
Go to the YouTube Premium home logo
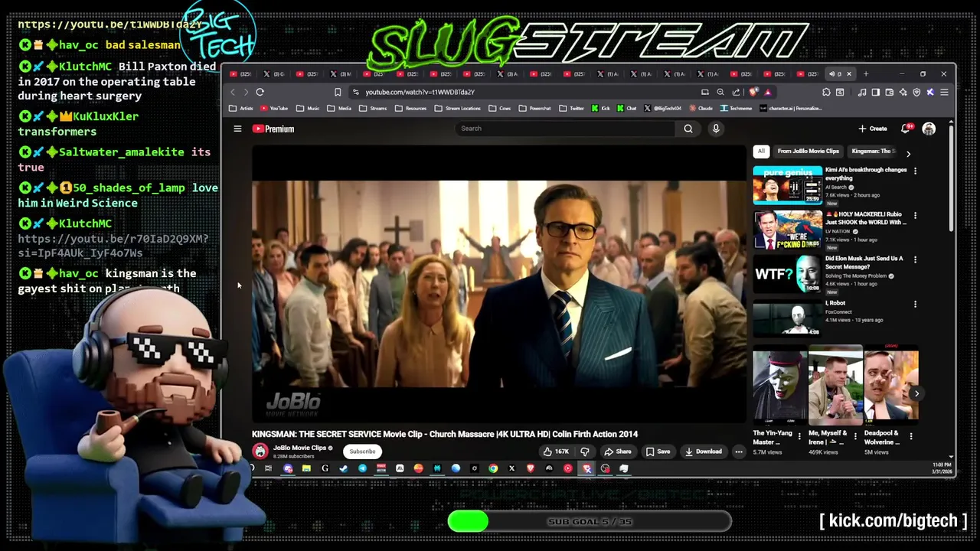pyautogui.click(x=273, y=129)
